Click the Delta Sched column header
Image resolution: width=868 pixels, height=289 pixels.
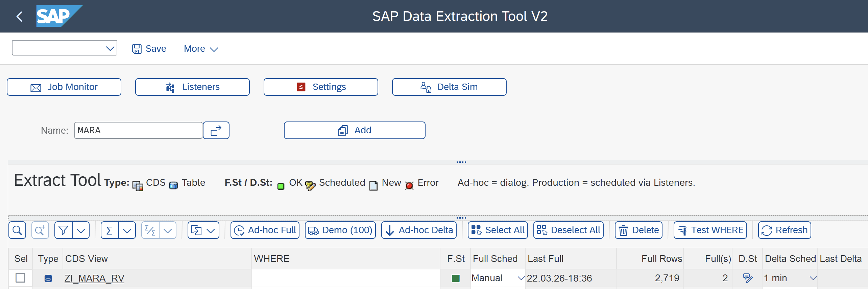pyautogui.click(x=790, y=259)
